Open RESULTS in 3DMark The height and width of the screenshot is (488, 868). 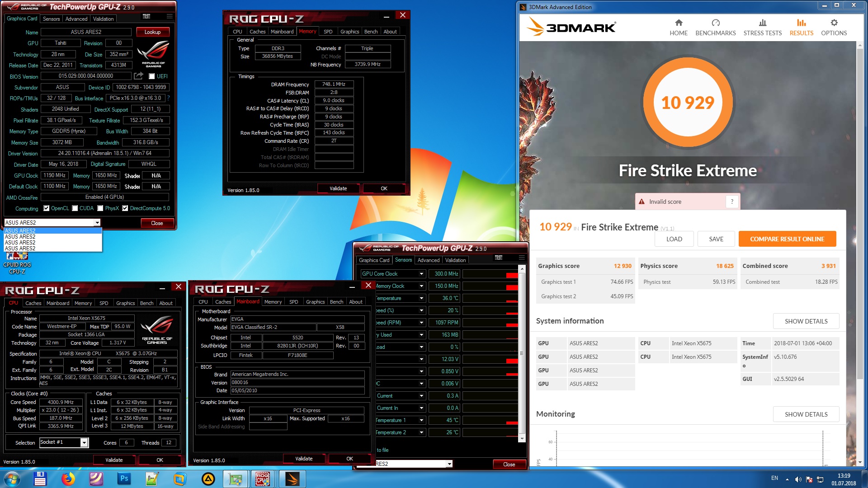(x=801, y=28)
